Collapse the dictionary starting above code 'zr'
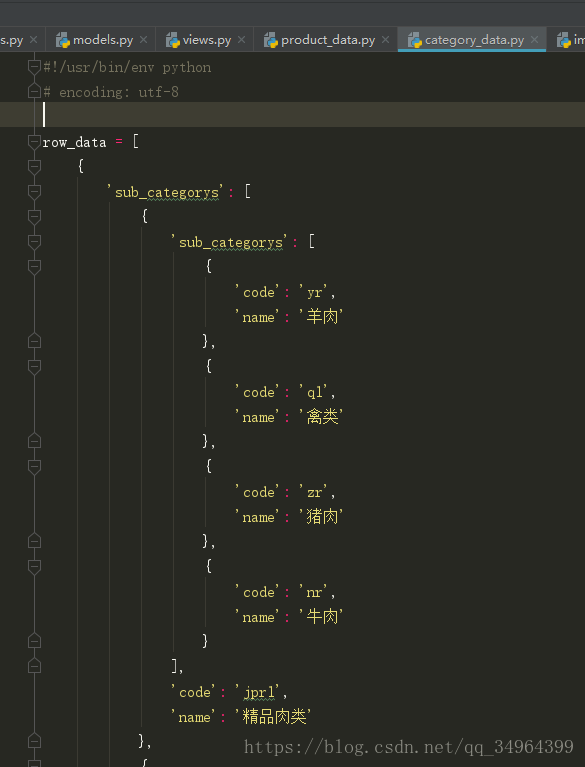This screenshot has width=585, height=767. (34, 467)
